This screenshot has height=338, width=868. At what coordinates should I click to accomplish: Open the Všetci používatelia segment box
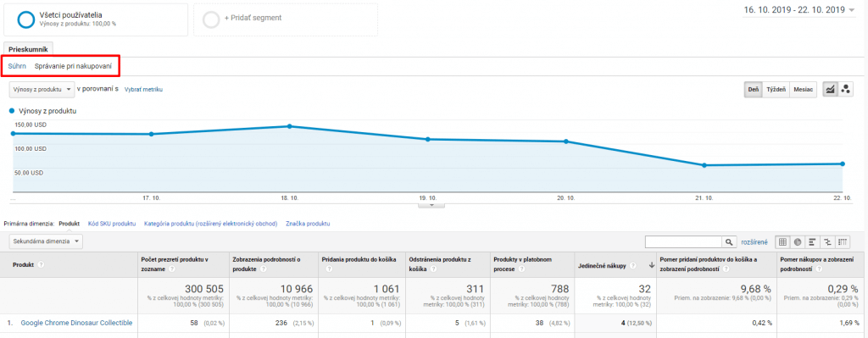[x=96, y=19]
